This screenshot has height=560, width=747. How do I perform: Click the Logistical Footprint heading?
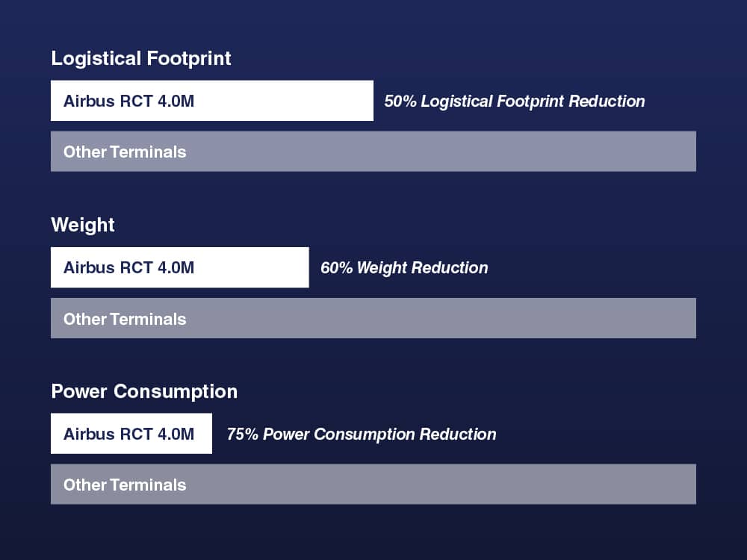coord(141,59)
